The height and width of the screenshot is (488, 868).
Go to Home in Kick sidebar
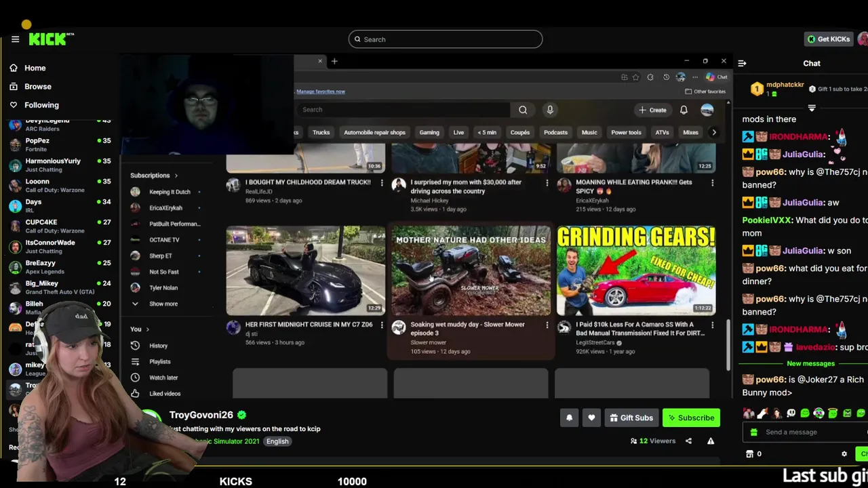[x=28, y=68]
